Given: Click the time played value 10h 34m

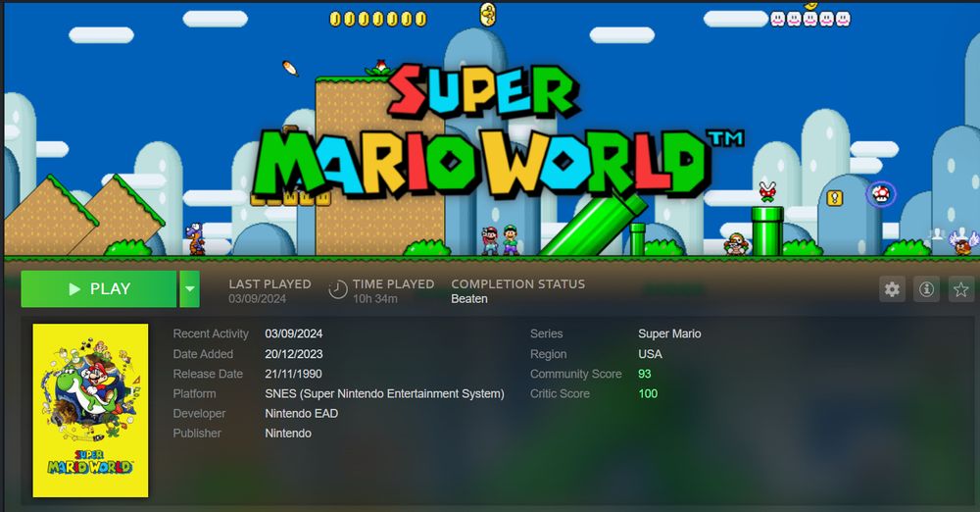Looking at the screenshot, I should click(x=375, y=299).
